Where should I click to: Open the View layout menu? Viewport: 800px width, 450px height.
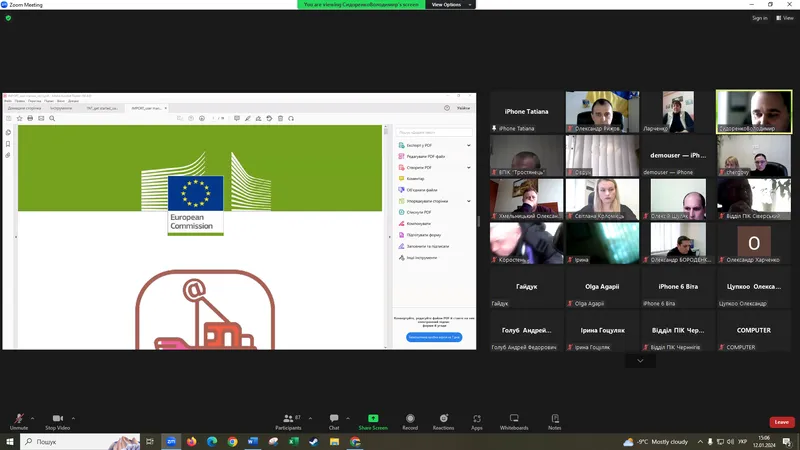click(x=785, y=18)
